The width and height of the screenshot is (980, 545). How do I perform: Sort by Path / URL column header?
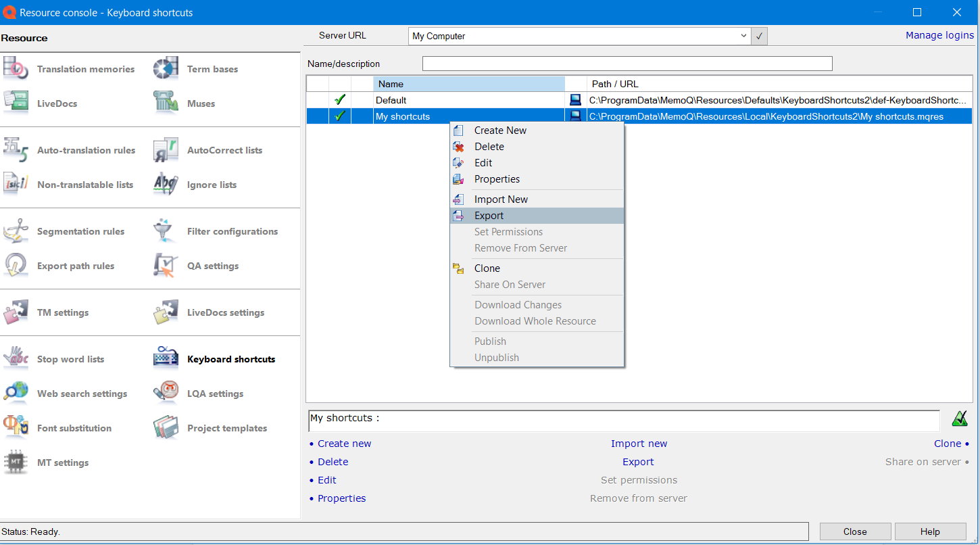click(777, 84)
